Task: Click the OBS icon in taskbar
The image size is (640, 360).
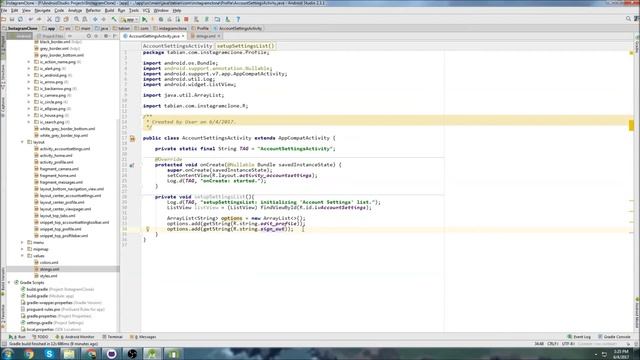Action: click(x=132, y=354)
